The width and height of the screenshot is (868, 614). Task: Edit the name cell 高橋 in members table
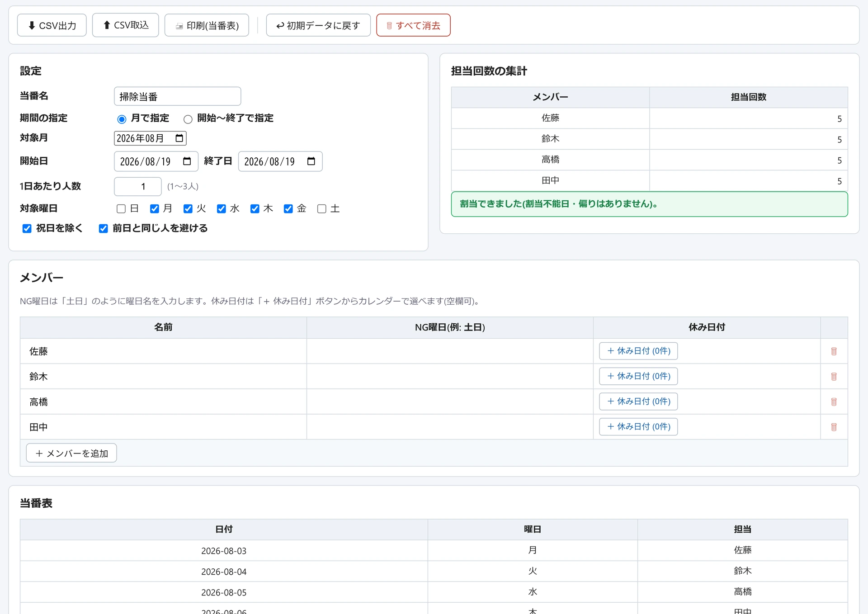point(163,402)
